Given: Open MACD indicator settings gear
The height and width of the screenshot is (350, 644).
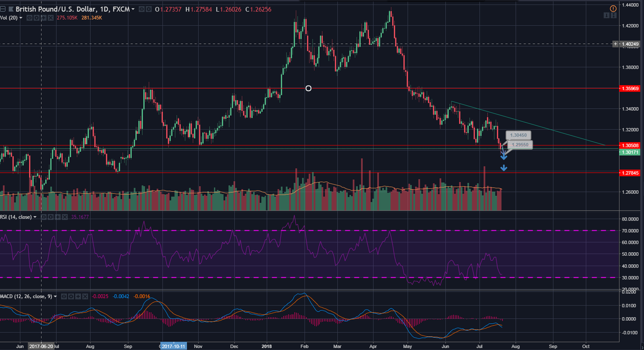Looking at the screenshot, I should click(x=71, y=297).
